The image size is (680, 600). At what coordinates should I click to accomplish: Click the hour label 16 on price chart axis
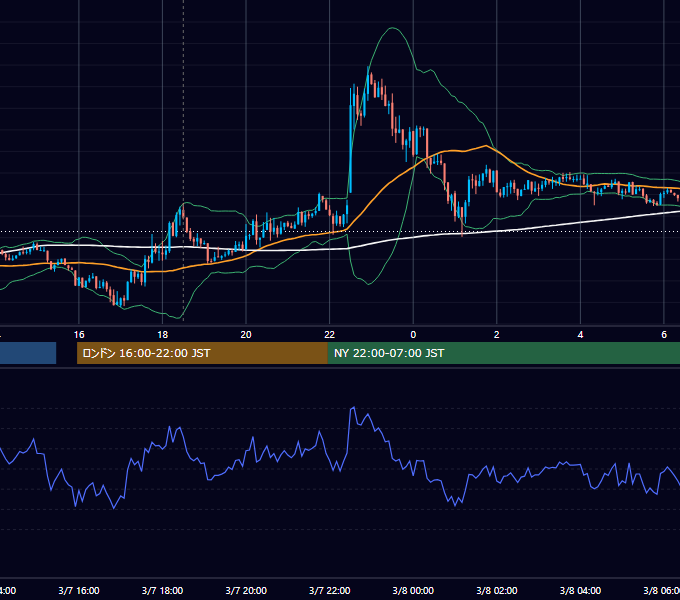pos(79,335)
